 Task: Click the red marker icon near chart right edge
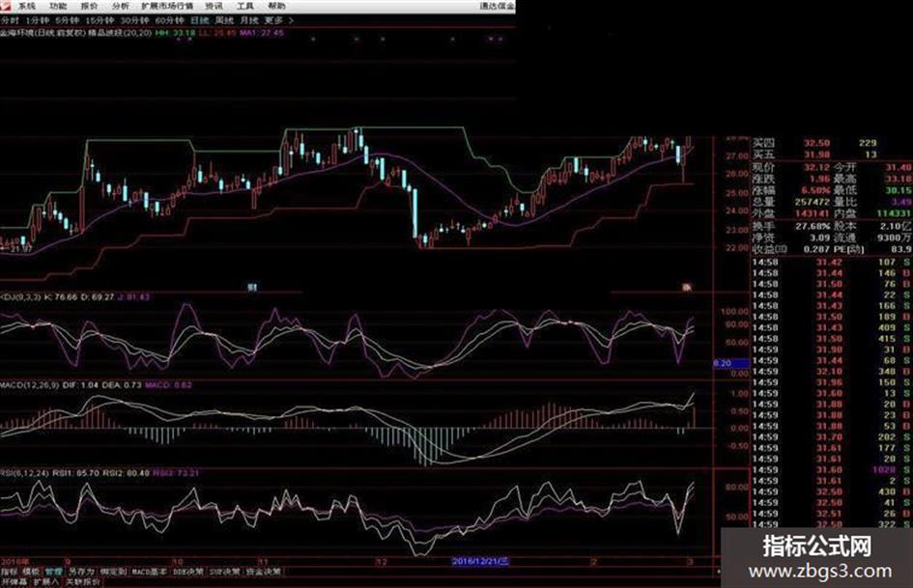(x=687, y=287)
